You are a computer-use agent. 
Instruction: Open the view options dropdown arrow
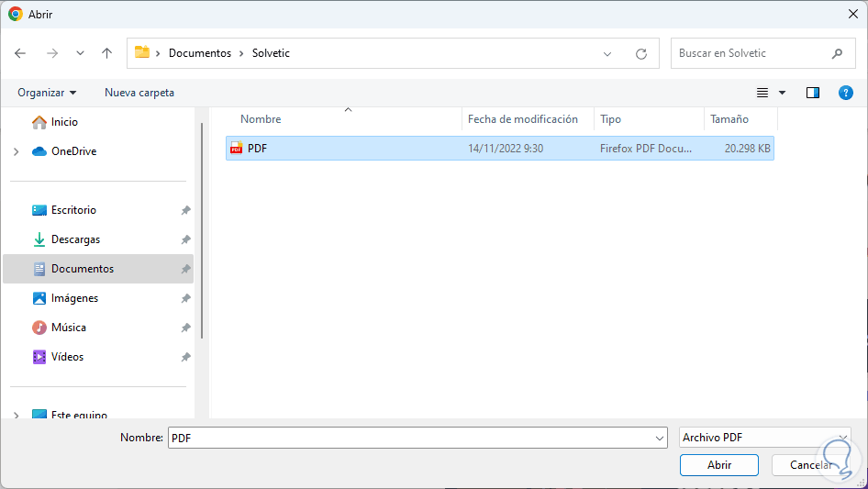[782, 93]
